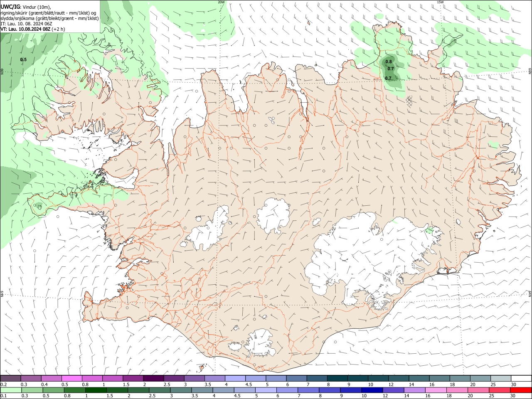The height and width of the screenshot is (399, 532).
Task: Click the 0.1 label under the bottom legend row
Action: click(x=3, y=396)
